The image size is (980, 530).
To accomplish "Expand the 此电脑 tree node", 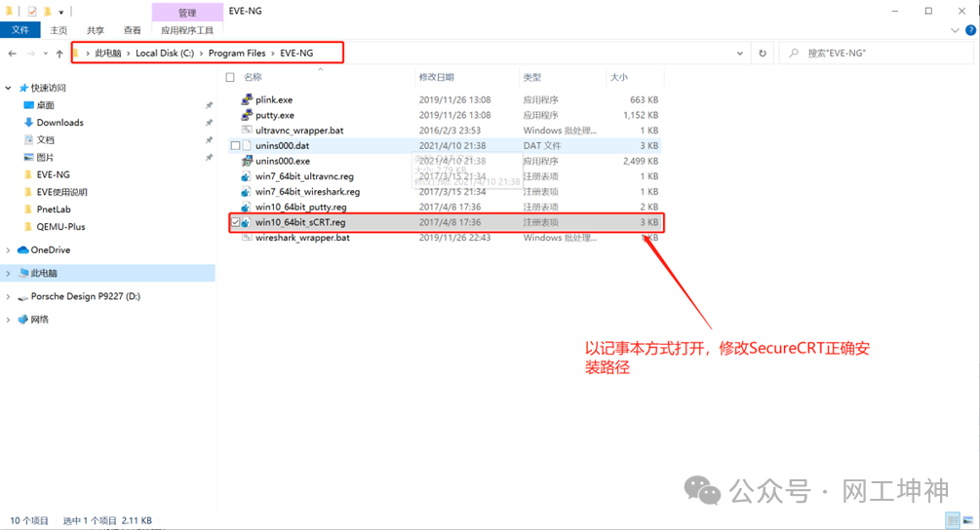I will (8, 273).
